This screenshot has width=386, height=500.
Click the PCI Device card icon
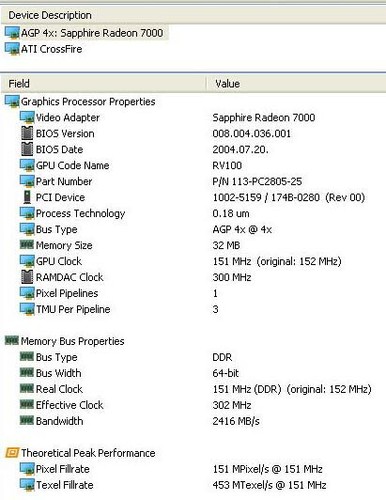coord(27,197)
